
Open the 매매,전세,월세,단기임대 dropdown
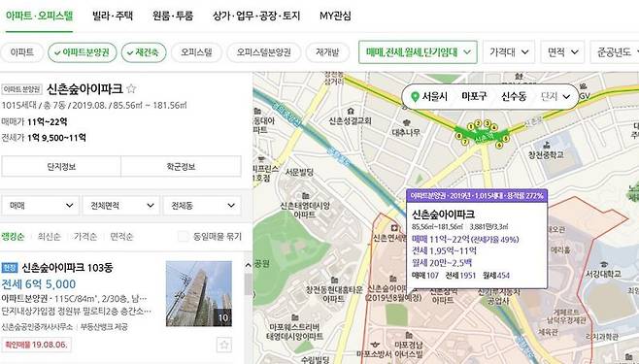(418, 52)
